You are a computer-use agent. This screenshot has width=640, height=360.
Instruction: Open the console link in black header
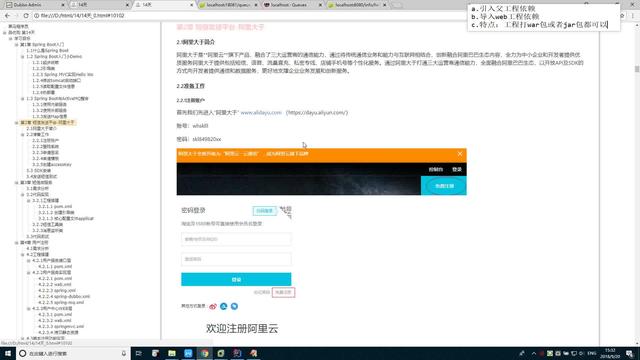click(436, 169)
